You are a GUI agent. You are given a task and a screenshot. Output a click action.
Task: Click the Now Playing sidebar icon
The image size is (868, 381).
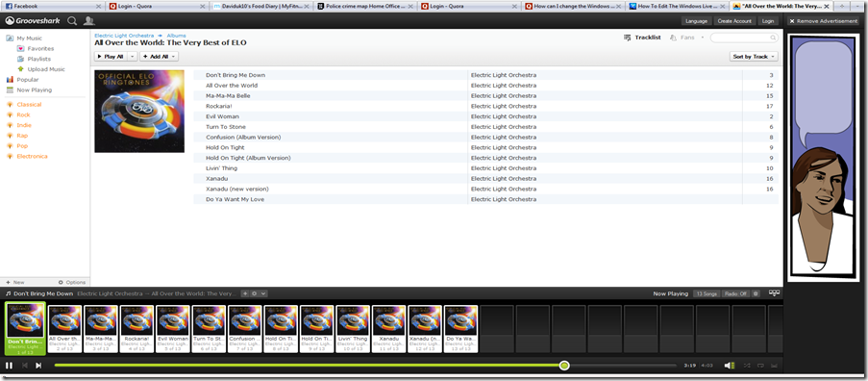pos(10,89)
